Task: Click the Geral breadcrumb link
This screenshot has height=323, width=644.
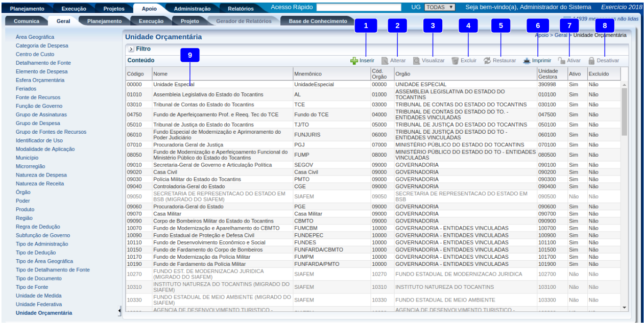Action: [560, 35]
